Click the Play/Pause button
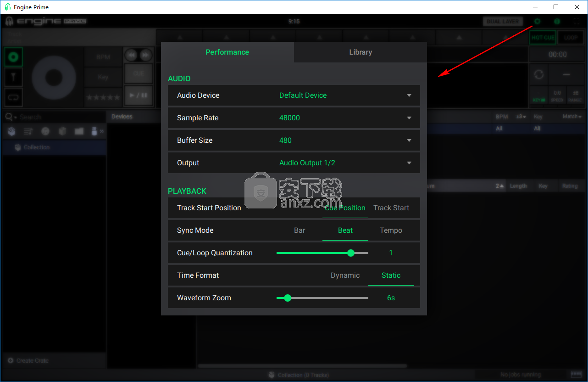The width and height of the screenshot is (588, 382). tap(138, 95)
